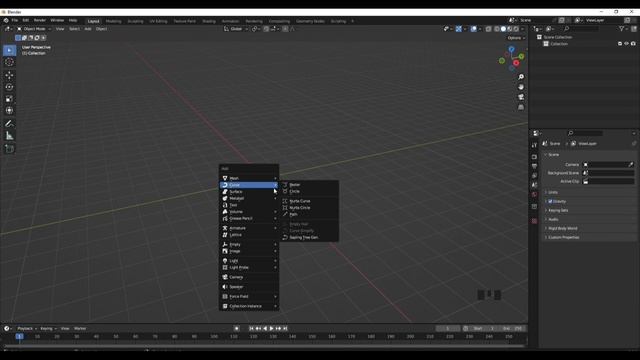This screenshot has width=640, height=360.
Task: Toggle snapping magnet in header
Action: click(x=266, y=29)
